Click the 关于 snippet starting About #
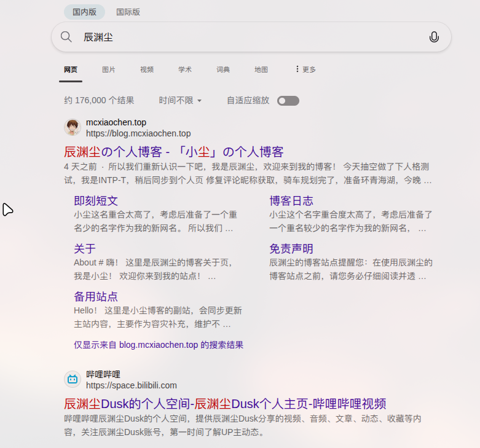 [153, 269]
